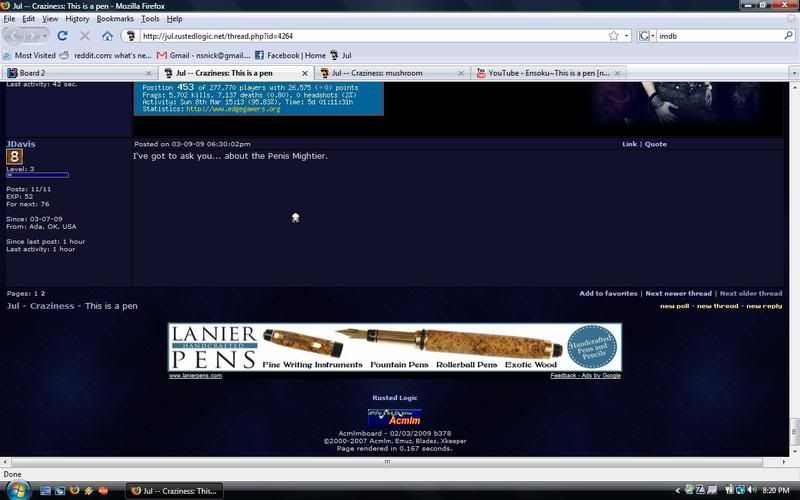Start a new thread
800x500 pixels.
(x=717, y=306)
